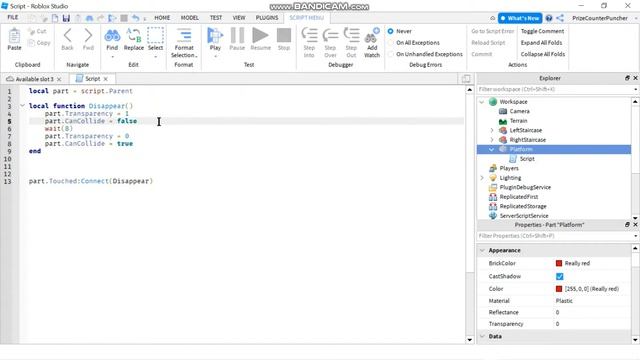
Task: Navigate Back with the arrow icon
Action: pos(67,36)
